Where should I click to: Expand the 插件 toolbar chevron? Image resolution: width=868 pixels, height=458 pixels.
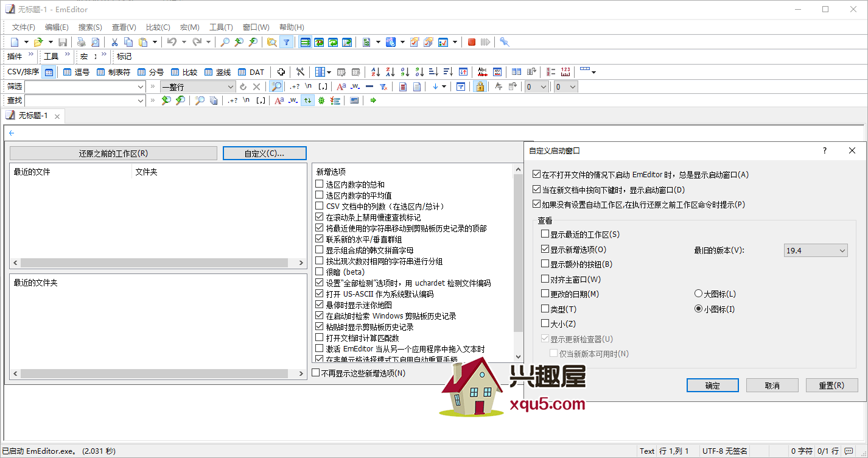coord(30,55)
